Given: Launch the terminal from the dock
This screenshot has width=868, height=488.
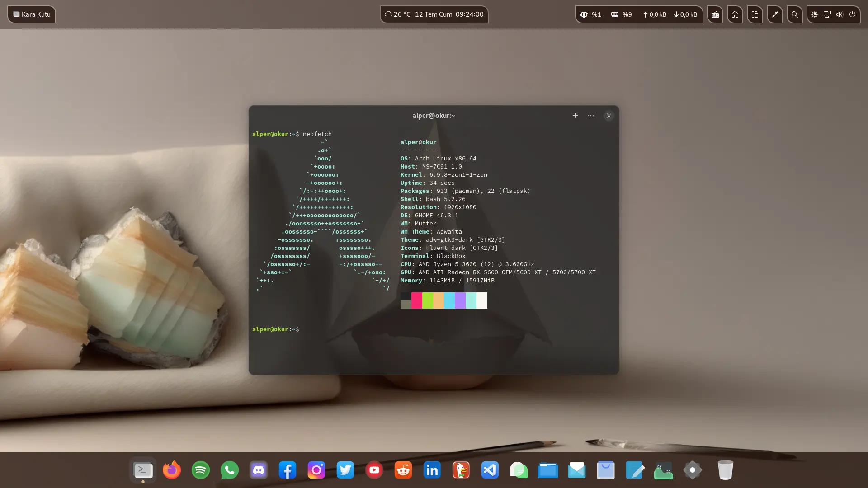Looking at the screenshot, I should [143, 470].
